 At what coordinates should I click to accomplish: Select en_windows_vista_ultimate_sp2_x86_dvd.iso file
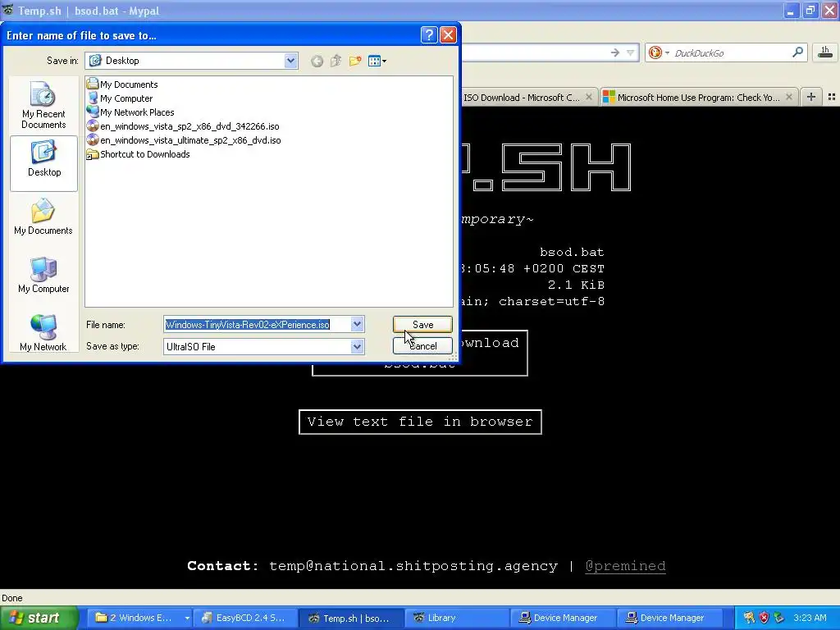pos(184,139)
